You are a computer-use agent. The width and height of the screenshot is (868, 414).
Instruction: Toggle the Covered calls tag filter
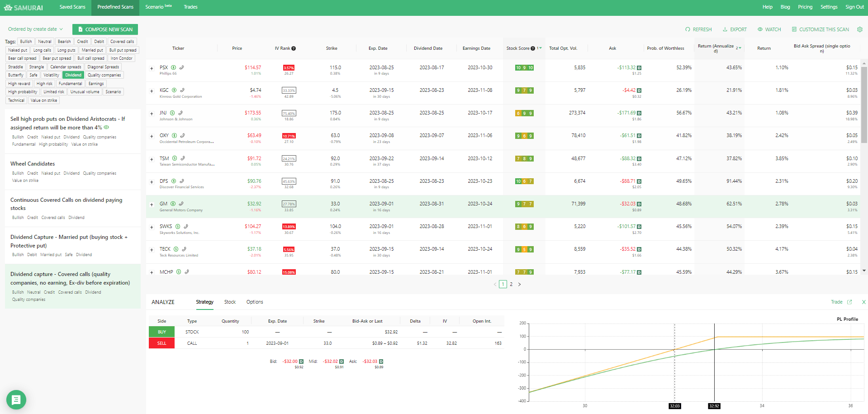(x=122, y=41)
